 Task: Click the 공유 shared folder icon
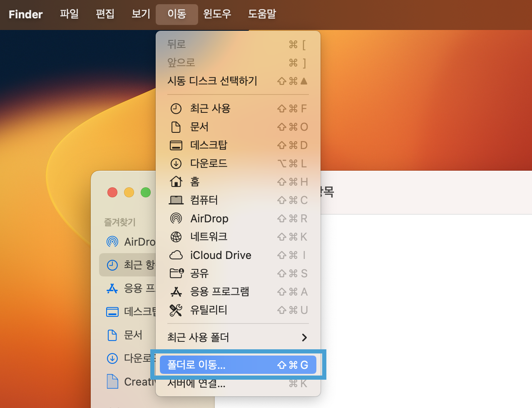[x=177, y=273]
